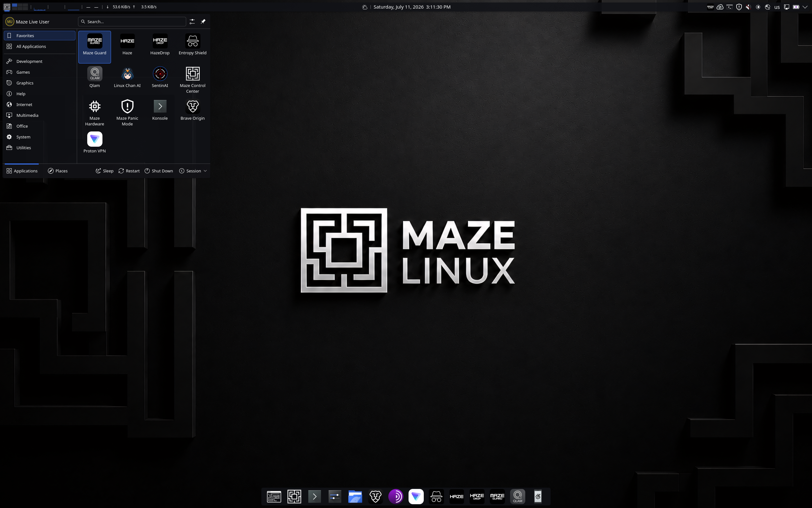Open the Utilities category
This screenshot has height=508, width=812.
[x=40, y=148]
